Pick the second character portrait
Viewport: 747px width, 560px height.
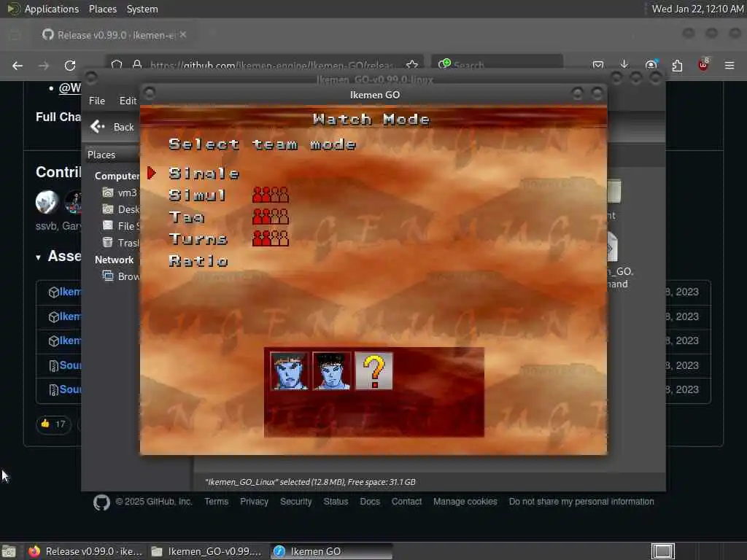pos(332,371)
